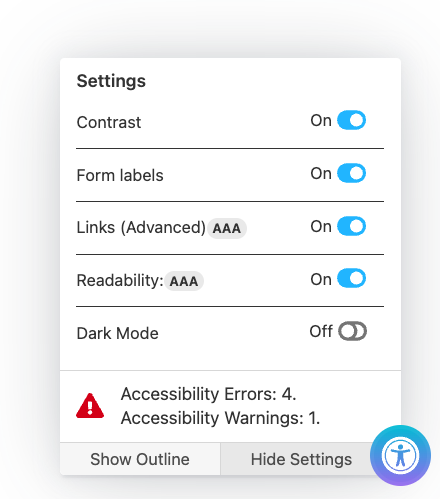Toggle off Links (Advanced) checking
This screenshot has width=440, height=499.
[351, 226]
